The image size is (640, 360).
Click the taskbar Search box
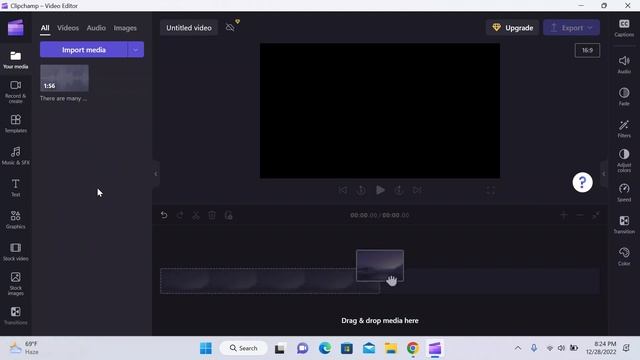tap(244, 348)
